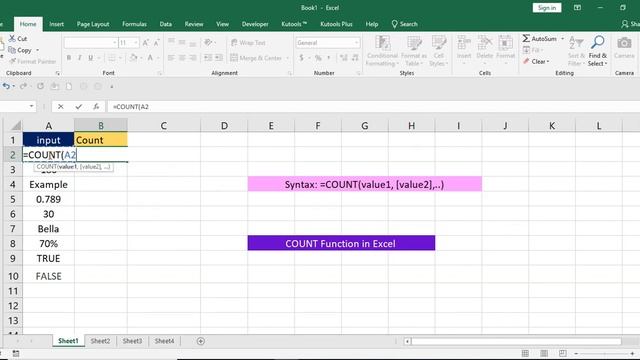Open the Formulas ribbon tab
640x360 pixels.
click(x=134, y=24)
